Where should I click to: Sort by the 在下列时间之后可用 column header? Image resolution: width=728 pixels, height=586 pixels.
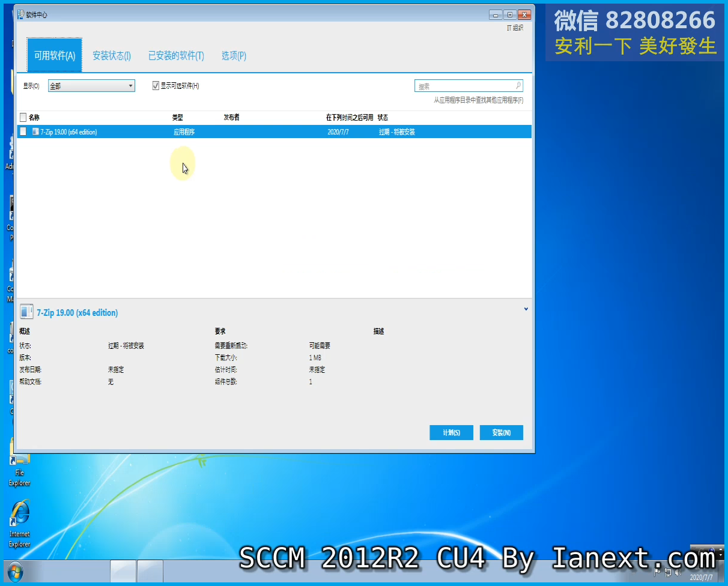(350, 118)
